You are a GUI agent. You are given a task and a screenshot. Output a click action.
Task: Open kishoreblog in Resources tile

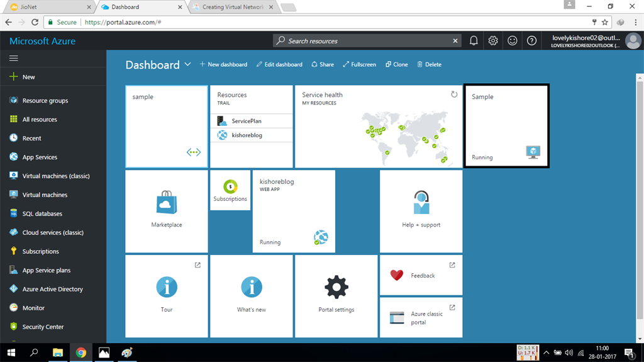252,135
